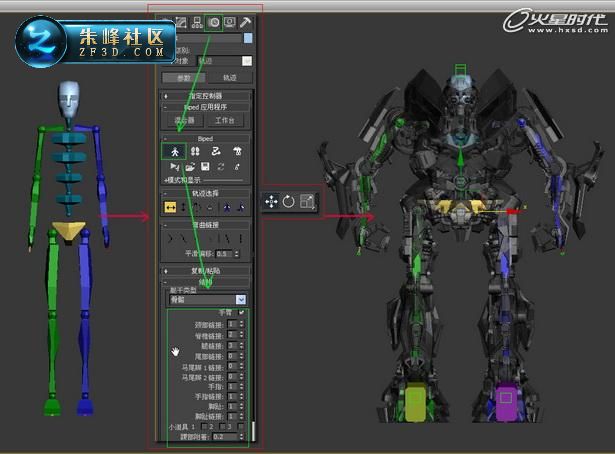Collapse the 结构 rollout
The height and width of the screenshot is (454, 615).
point(205,282)
